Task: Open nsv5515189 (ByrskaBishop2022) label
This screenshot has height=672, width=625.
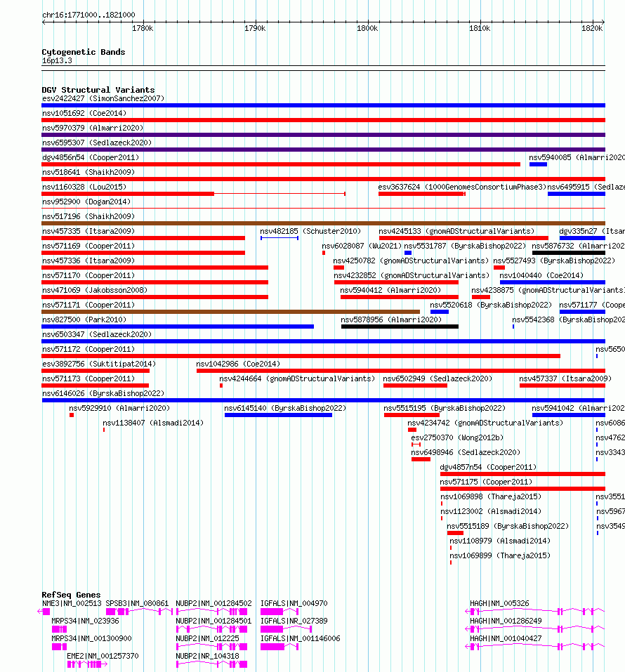Action: (508, 526)
